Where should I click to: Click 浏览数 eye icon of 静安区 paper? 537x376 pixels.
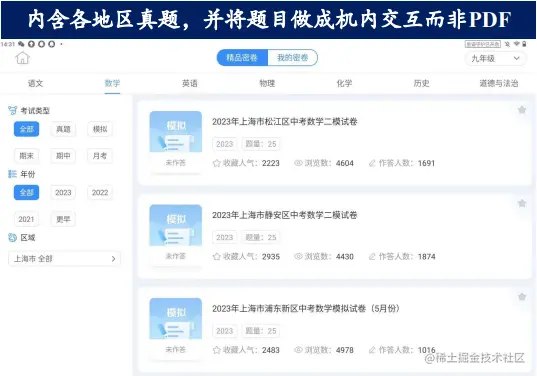pyautogui.click(x=298, y=256)
